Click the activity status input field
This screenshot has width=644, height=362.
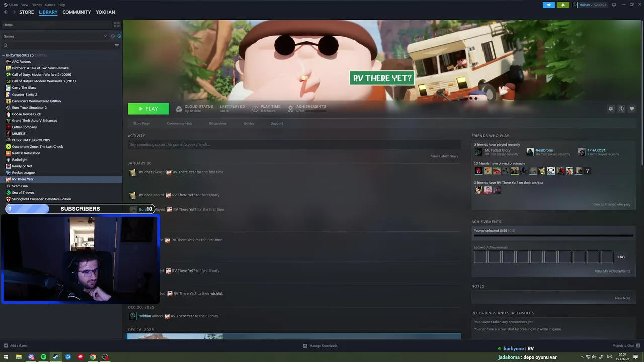click(x=294, y=145)
